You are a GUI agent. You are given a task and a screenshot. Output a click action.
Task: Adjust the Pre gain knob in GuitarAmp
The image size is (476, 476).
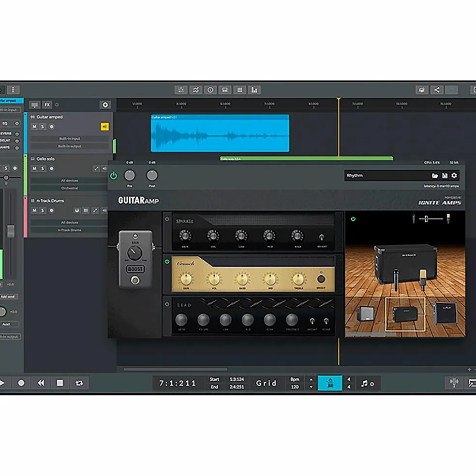(130, 175)
